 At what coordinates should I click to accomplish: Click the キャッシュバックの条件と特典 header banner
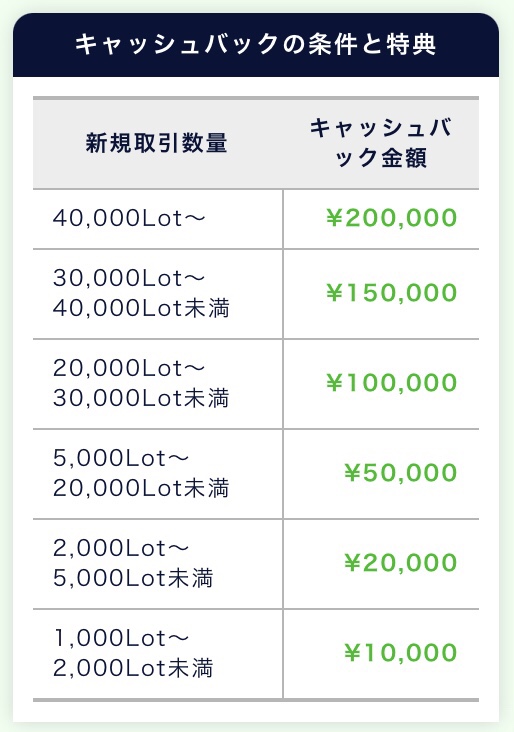(x=256, y=45)
